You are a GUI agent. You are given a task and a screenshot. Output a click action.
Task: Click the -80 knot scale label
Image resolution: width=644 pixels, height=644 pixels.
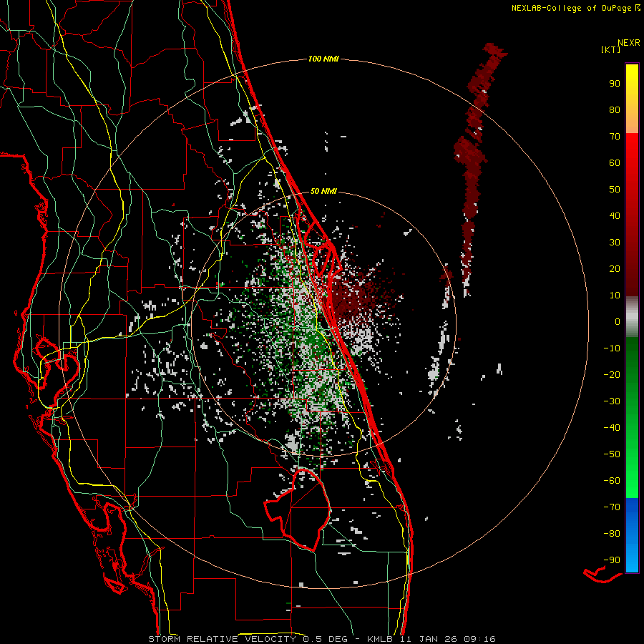click(612, 534)
